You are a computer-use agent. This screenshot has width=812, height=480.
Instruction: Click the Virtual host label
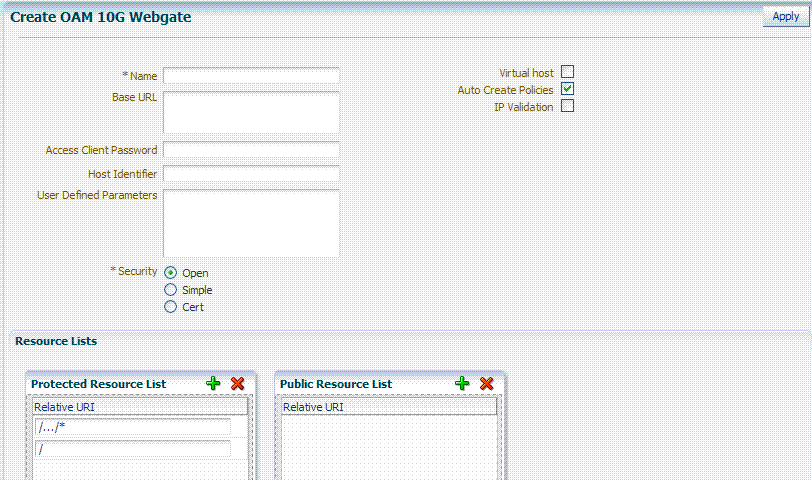pyautogui.click(x=526, y=73)
